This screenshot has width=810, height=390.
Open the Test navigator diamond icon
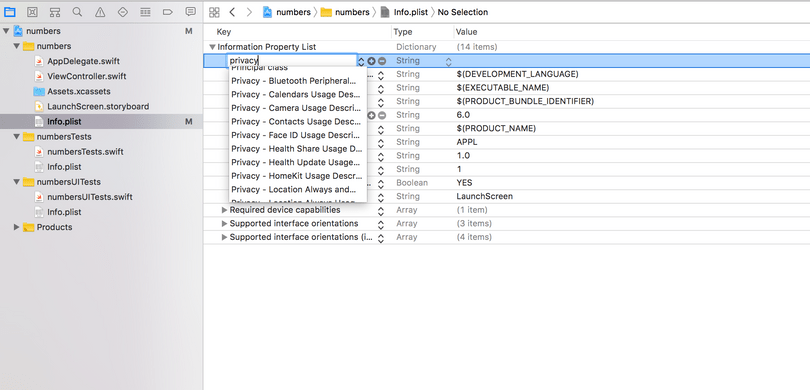coord(122,12)
